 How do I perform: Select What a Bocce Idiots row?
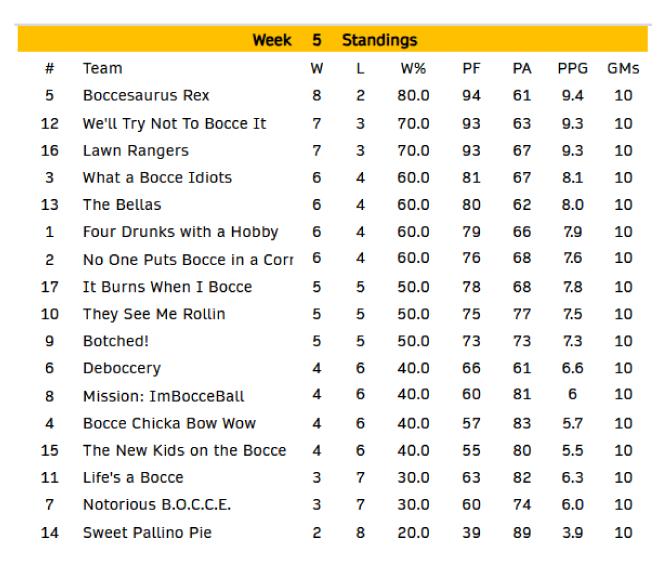tap(157, 178)
